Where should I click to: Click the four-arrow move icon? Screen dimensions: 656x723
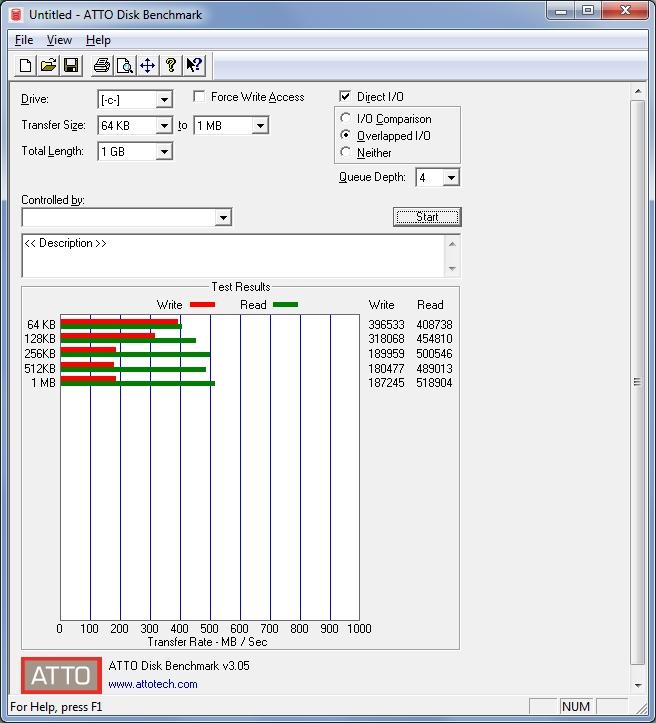(x=147, y=66)
